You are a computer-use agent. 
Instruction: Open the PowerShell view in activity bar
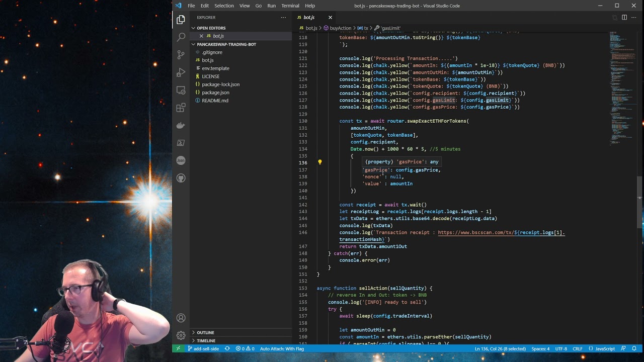click(181, 143)
